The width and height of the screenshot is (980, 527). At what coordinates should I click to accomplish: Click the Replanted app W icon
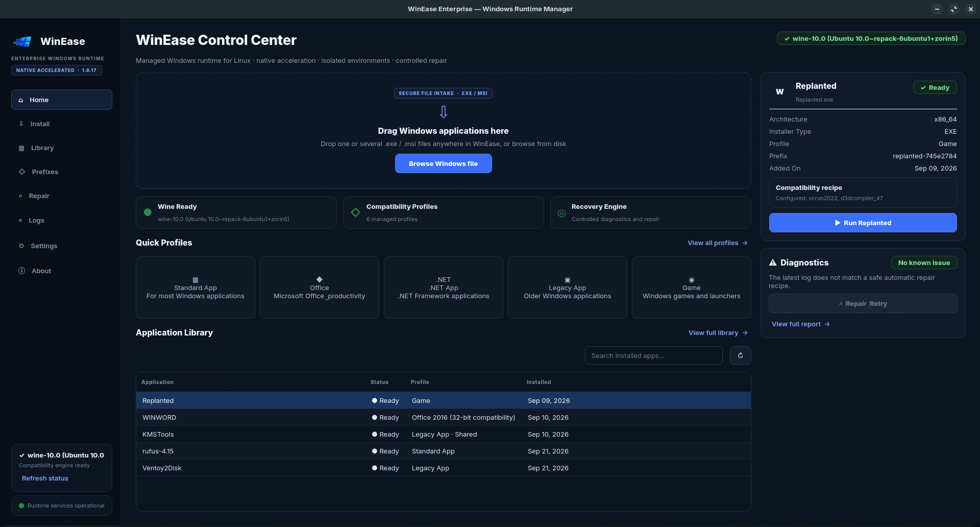click(779, 92)
